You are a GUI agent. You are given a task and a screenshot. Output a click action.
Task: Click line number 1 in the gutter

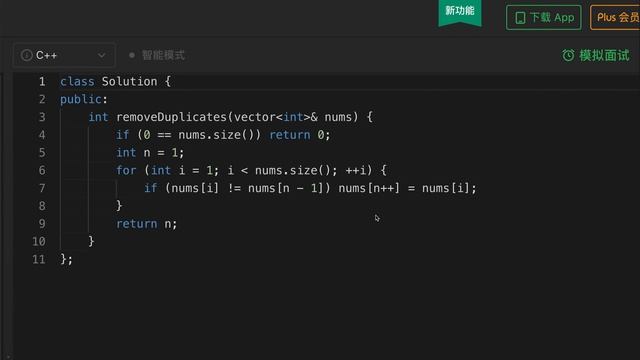coord(42,82)
